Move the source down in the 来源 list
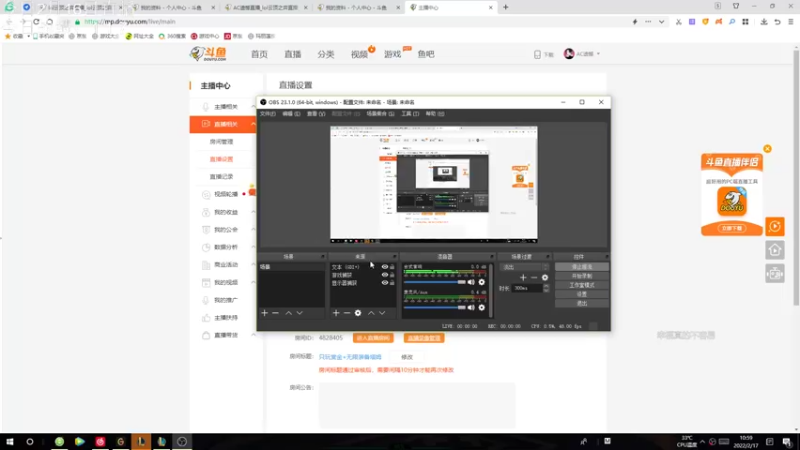800x450 pixels. [x=382, y=313]
